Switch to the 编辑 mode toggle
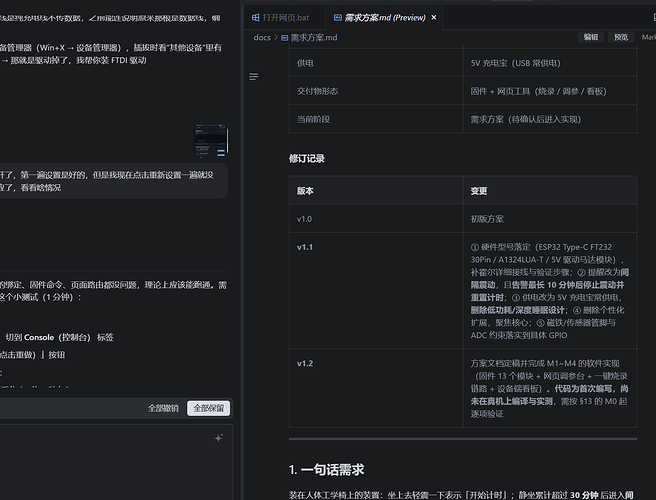 [x=591, y=37]
